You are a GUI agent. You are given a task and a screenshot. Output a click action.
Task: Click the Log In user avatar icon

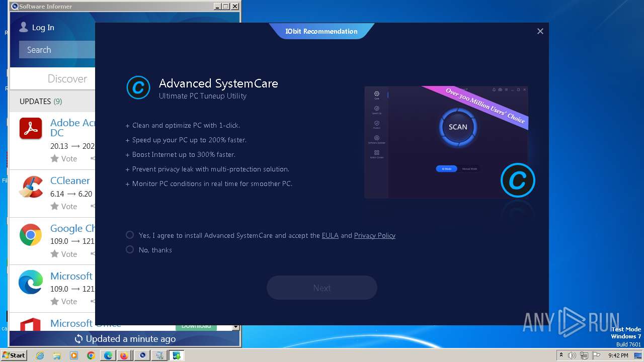(x=24, y=27)
